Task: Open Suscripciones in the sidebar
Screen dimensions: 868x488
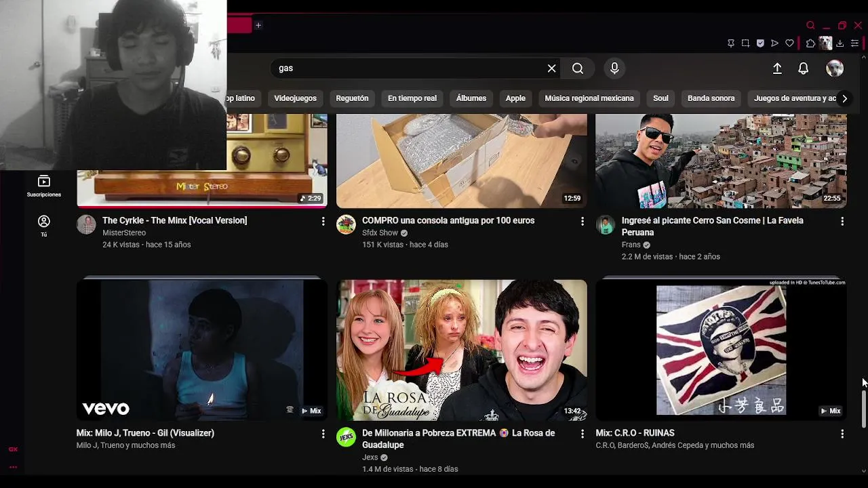Action: pos(44,186)
